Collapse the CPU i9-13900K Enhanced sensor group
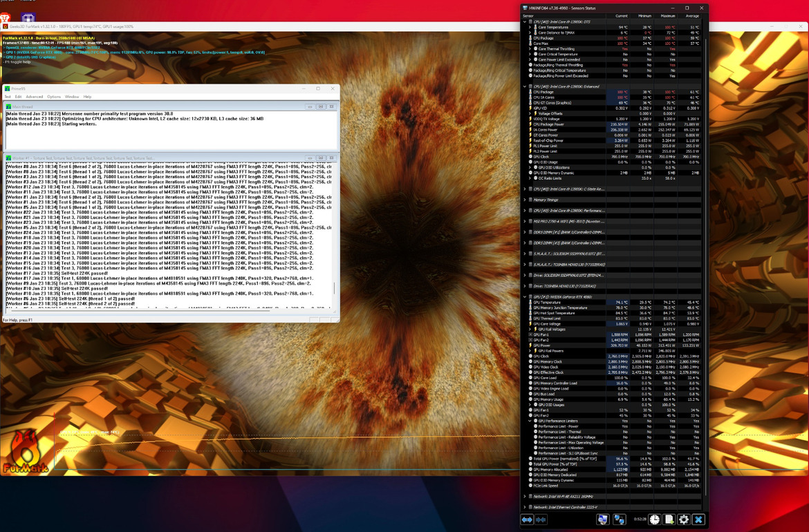Viewport: 809px width, 532px height. point(525,86)
